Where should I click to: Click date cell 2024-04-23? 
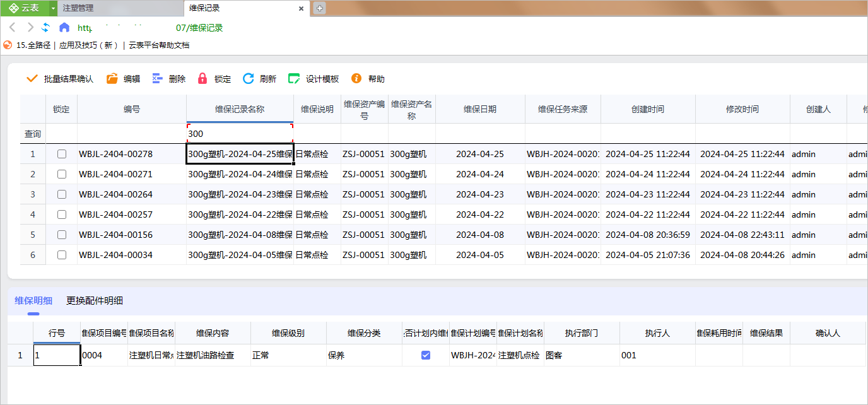coord(480,194)
